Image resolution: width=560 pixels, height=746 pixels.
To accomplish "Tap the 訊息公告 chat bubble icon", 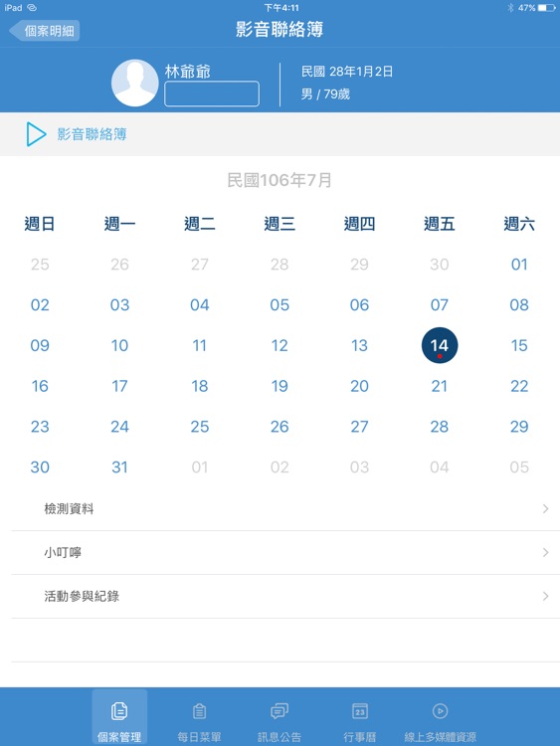I will (280, 711).
